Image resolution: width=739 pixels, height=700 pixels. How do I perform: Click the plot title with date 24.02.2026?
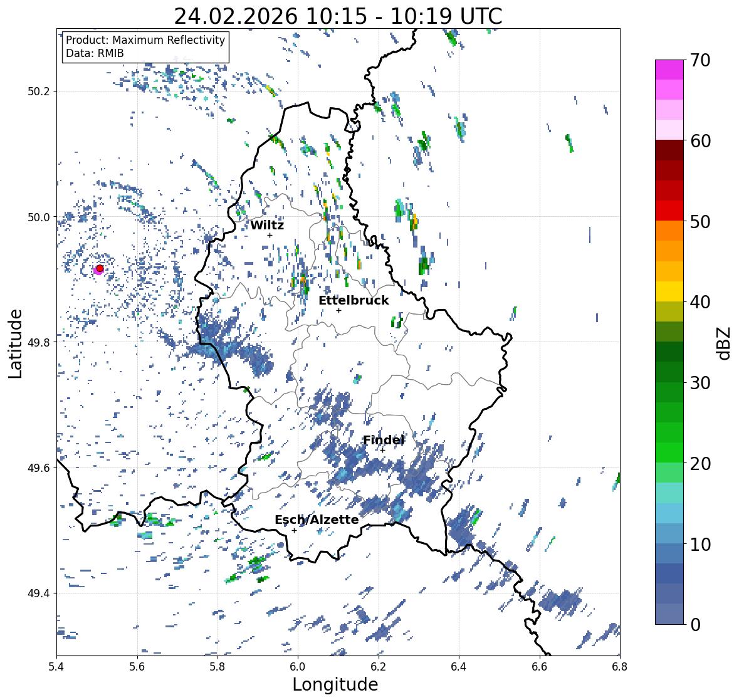click(x=338, y=16)
